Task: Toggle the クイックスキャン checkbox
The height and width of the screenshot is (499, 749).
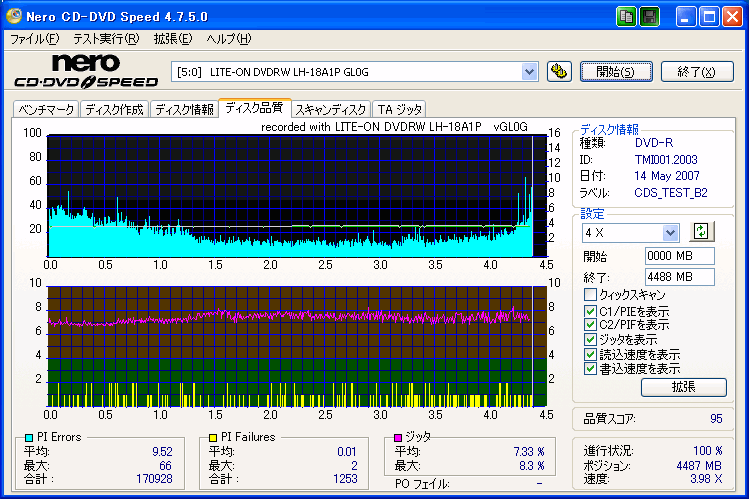Action: point(590,294)
